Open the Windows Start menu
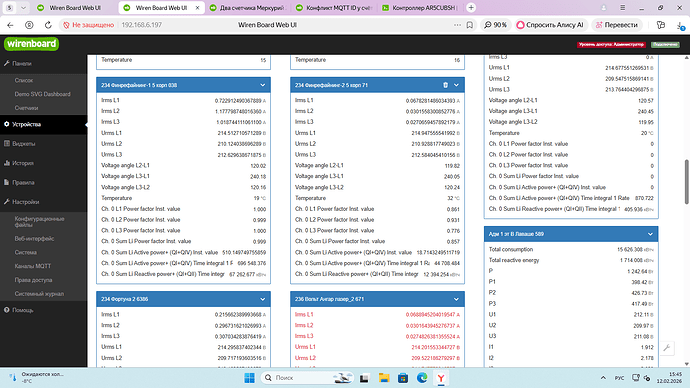Image resolution: width=690 pixels, height=388 pixels. (249, 378)
